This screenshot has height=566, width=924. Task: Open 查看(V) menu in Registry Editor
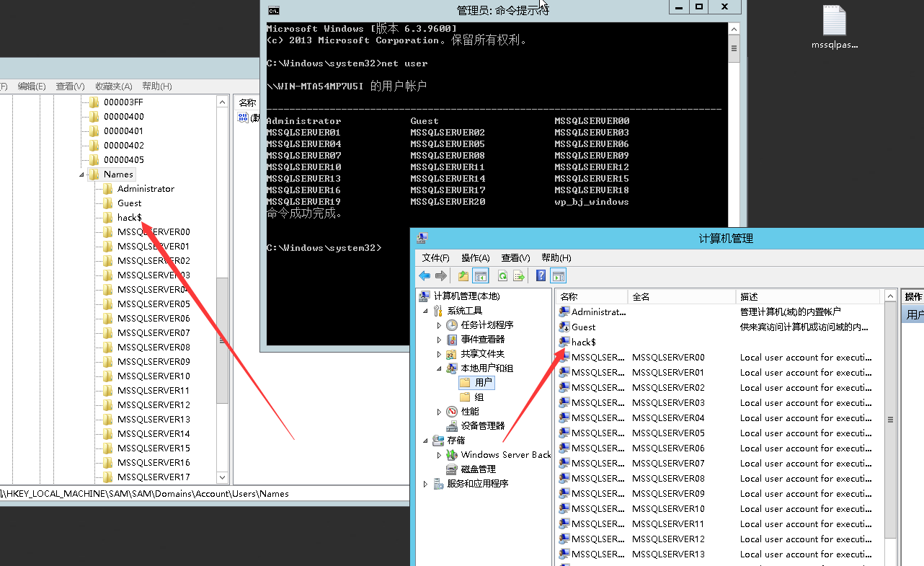point(70,86)
